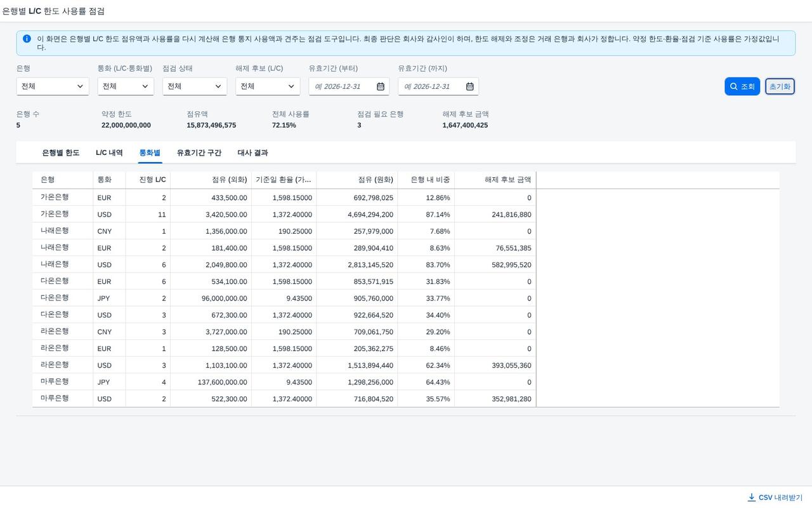Click the 해제 후보 금액 column header
Screen dimensions: 812x508
(495, 180)
